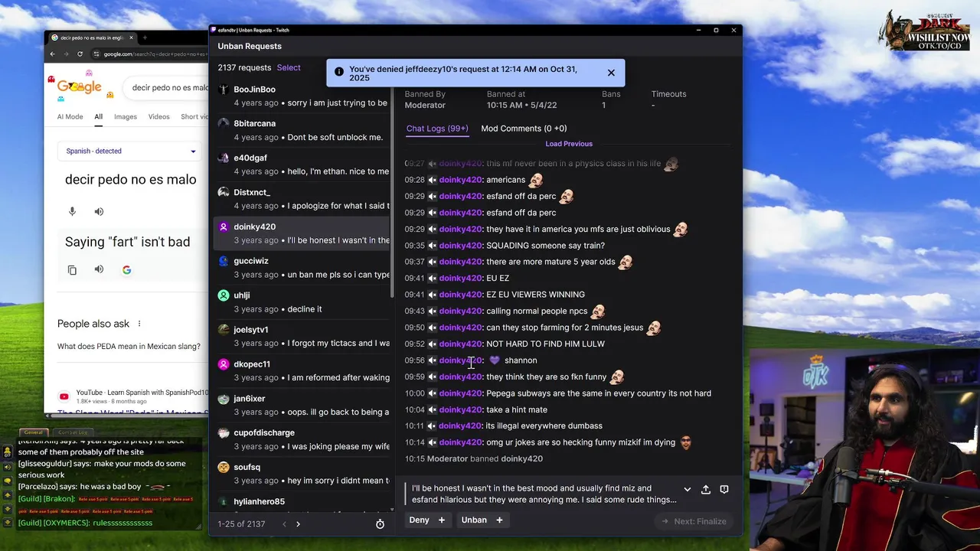Image resolution: width=980 pixels, height=551 pixels.
Task: Open Videos tab in Google results
Action: click(158, 117)
